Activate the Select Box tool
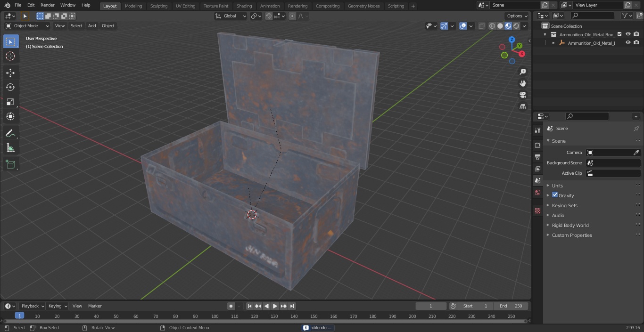Screen dimensions: 644x332 tap(10, 41)
